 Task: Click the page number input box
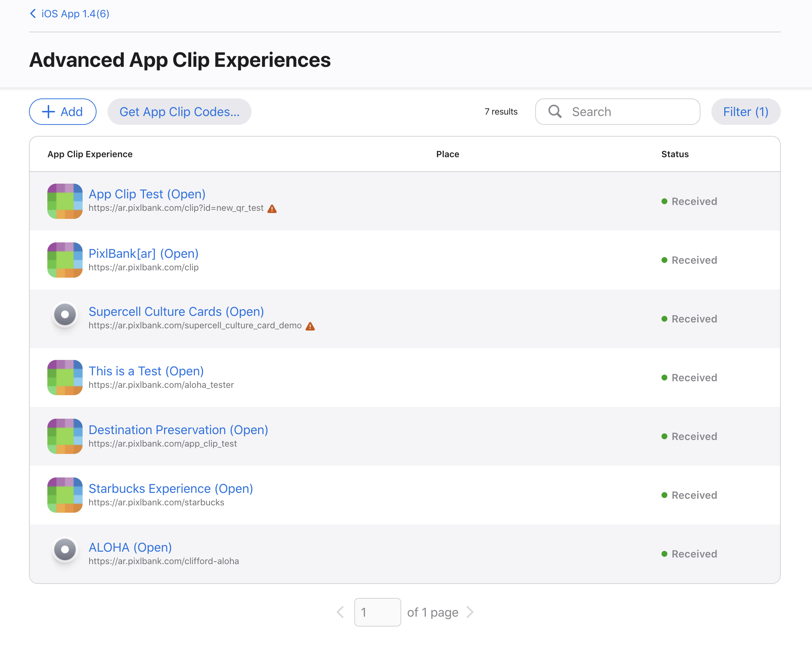[377, 612]
